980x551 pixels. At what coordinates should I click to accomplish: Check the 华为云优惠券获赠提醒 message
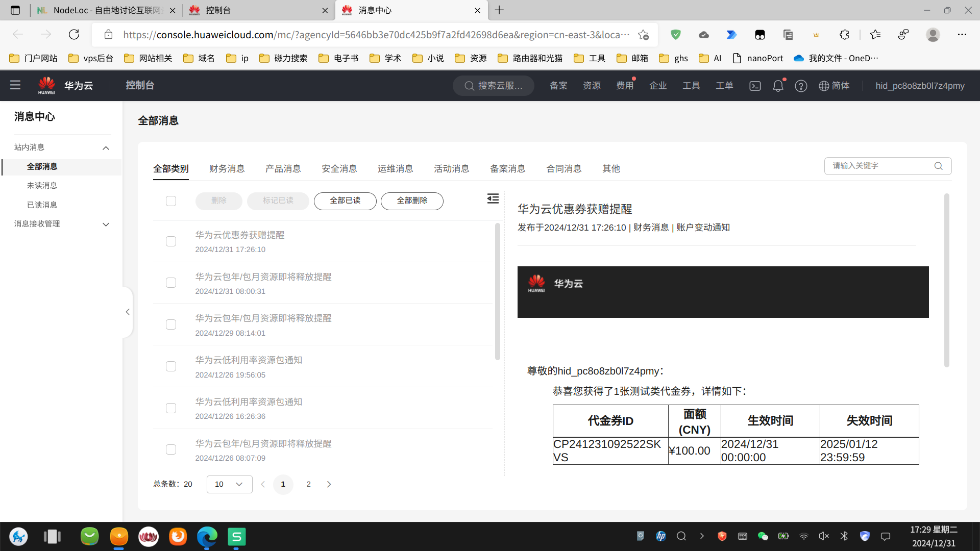(x=171, y=241)
